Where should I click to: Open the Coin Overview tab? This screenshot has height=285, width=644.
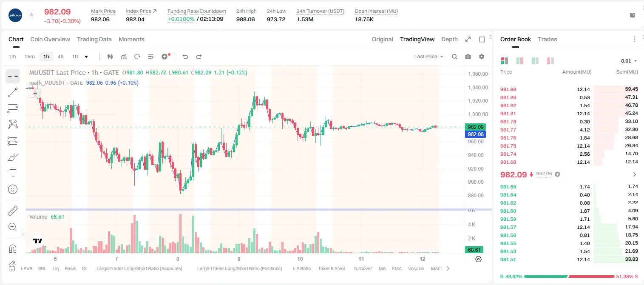[50, 39]
